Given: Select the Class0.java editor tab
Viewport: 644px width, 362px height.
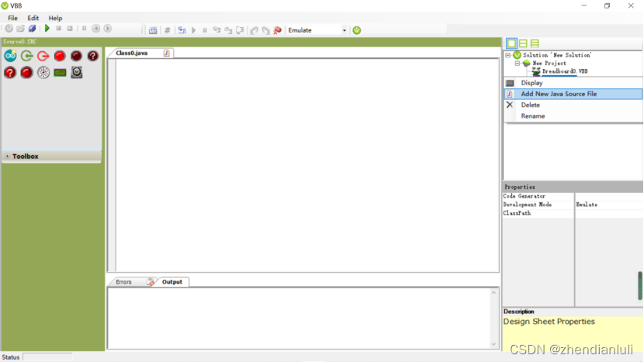Looking at the screenshot, I should [132, 53].
